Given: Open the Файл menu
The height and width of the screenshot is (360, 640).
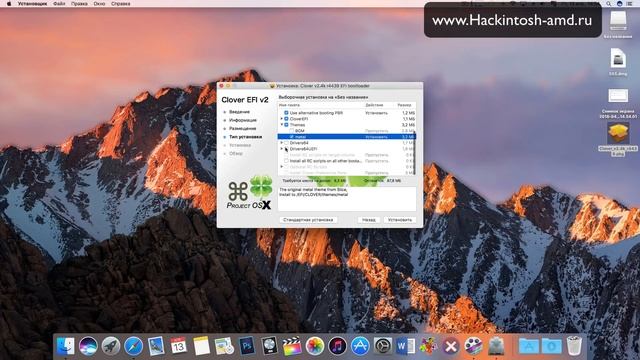Looking at the screenshot, I should pyautogui.click(x=59, y=4).
